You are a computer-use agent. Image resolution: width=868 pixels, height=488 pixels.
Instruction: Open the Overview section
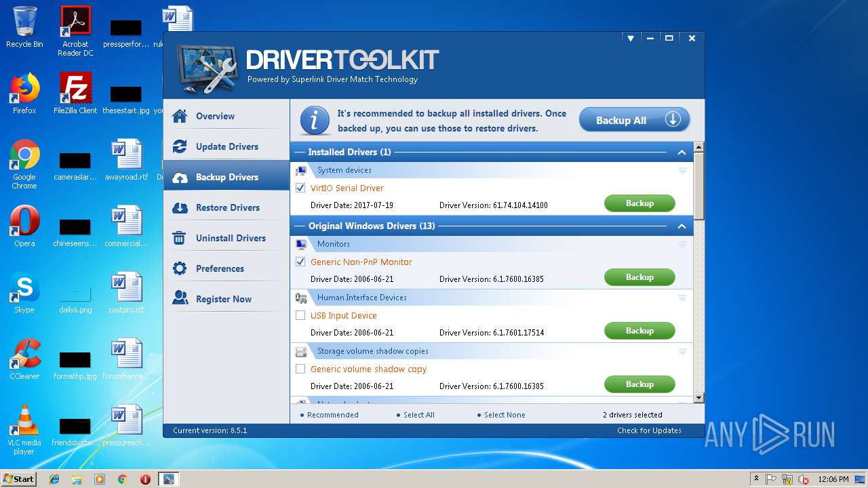point(226,116)
